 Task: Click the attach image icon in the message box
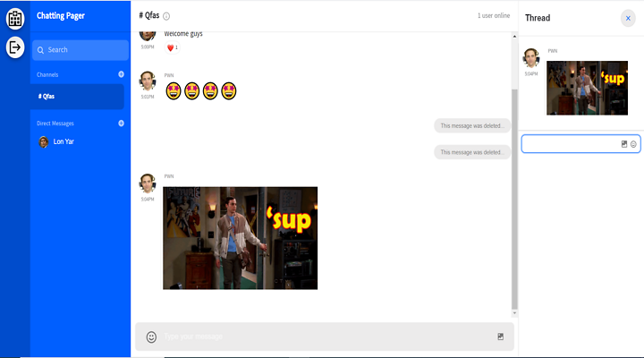pyautogui.click(x=500, y=337)
